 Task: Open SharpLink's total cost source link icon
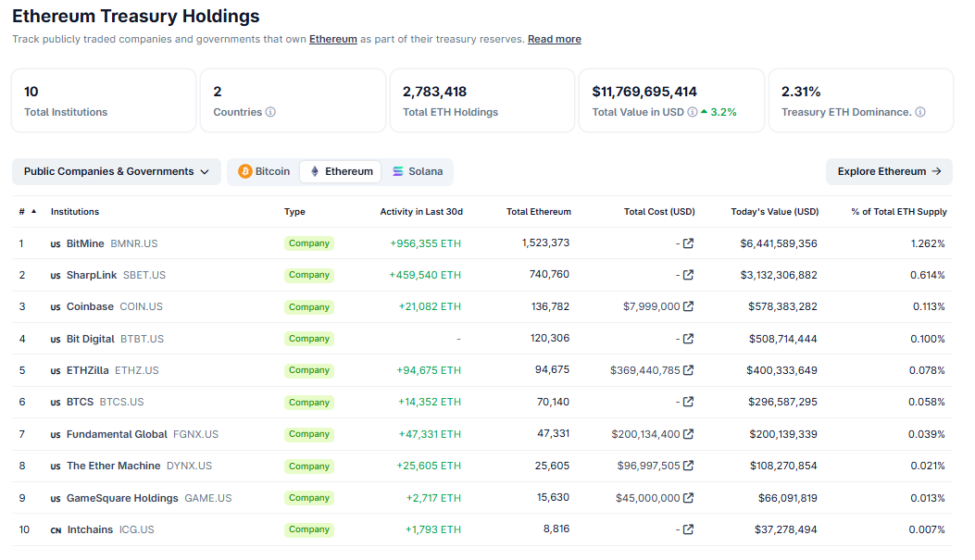click(688, 275)
